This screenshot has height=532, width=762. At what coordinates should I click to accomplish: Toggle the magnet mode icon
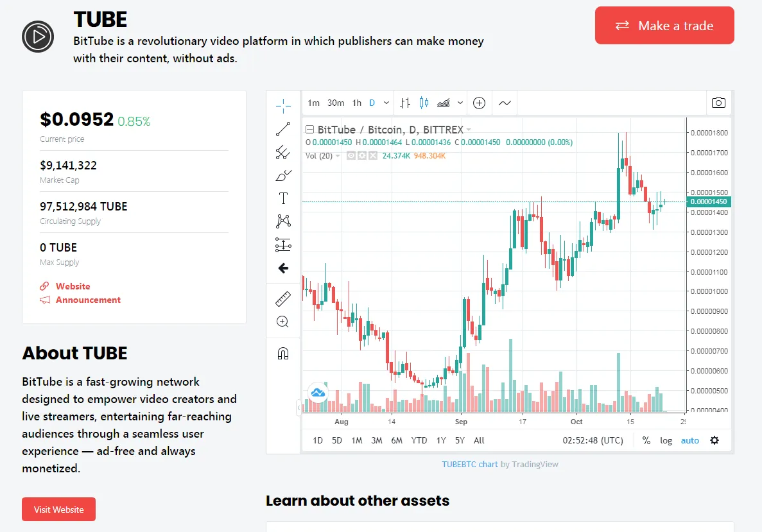[283, 353]
